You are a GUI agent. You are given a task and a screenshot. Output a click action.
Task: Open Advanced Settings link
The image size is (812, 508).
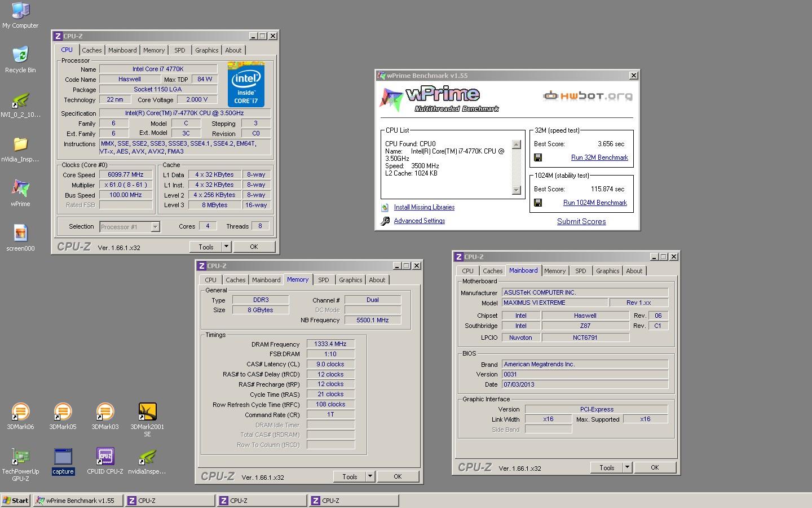(x=419, y=221)
